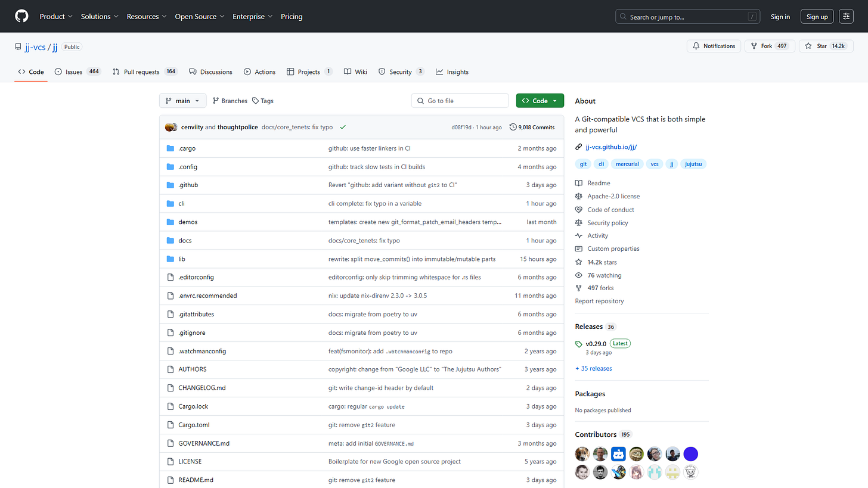The width and height of the screenshot is (868, 488).
Task: Open the Security tab
Action: point(401,72)
